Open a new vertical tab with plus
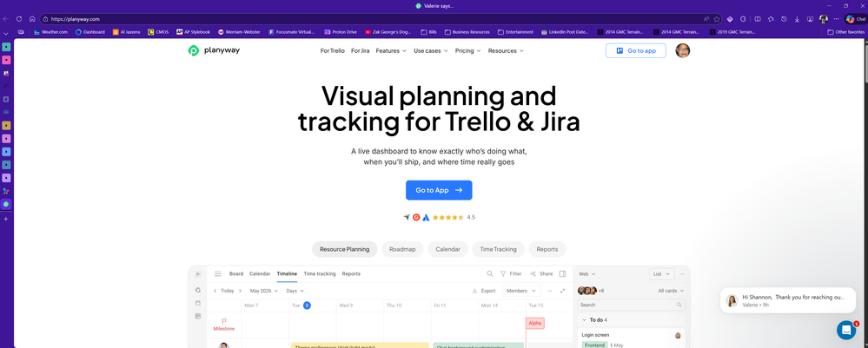The height and width of the screenshot is (348, 868). pos(6,219)
